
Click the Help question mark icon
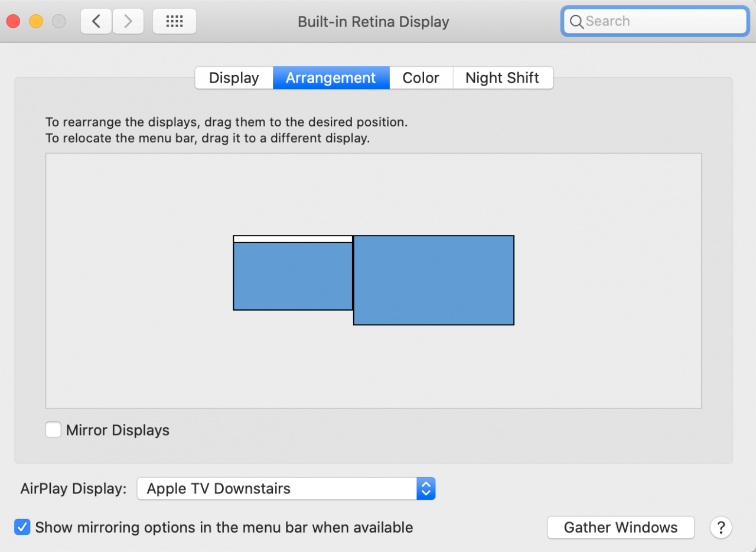721,527
